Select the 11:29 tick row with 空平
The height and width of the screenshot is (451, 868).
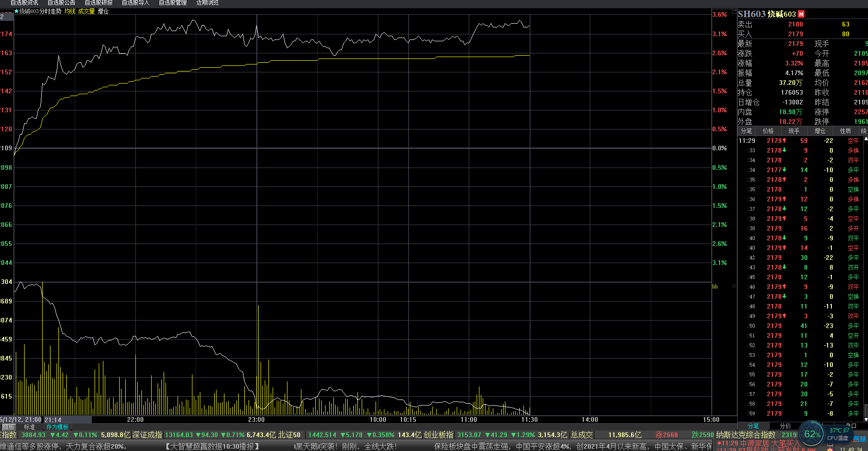[800, 141]
